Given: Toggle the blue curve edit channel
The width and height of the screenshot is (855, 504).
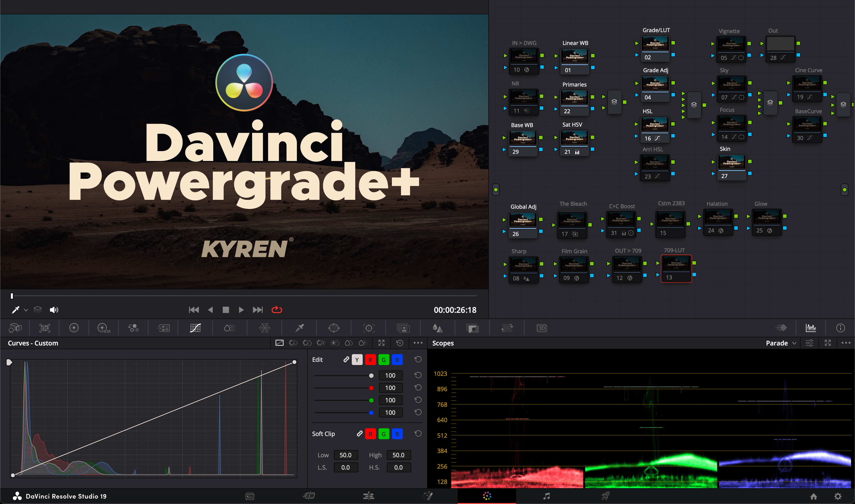Looking at the screenshot, I should pos(397,360).
